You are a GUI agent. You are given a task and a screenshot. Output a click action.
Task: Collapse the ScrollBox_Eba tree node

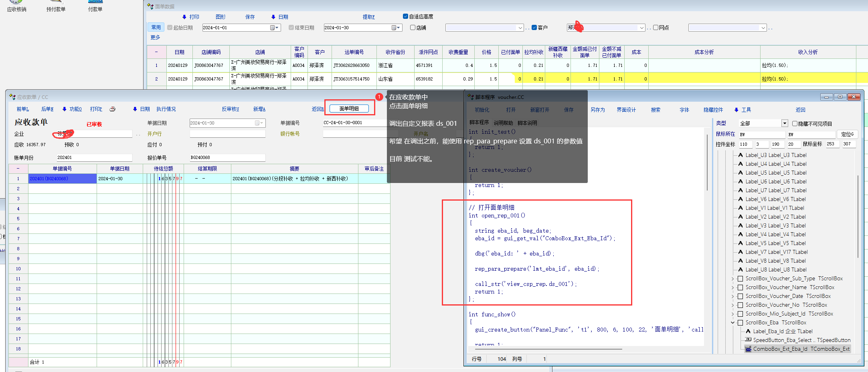[x=732, y=323]
